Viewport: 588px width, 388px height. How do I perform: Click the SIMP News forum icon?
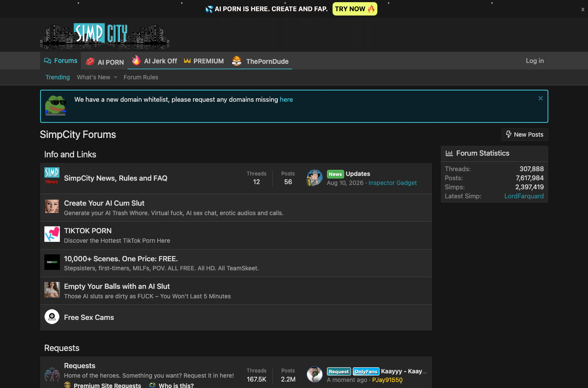(52, 176)
